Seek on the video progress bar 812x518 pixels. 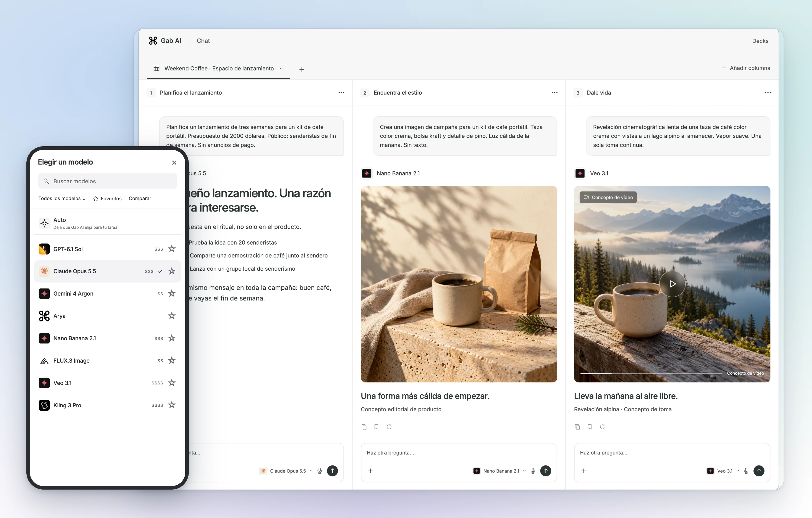point(651,374)
